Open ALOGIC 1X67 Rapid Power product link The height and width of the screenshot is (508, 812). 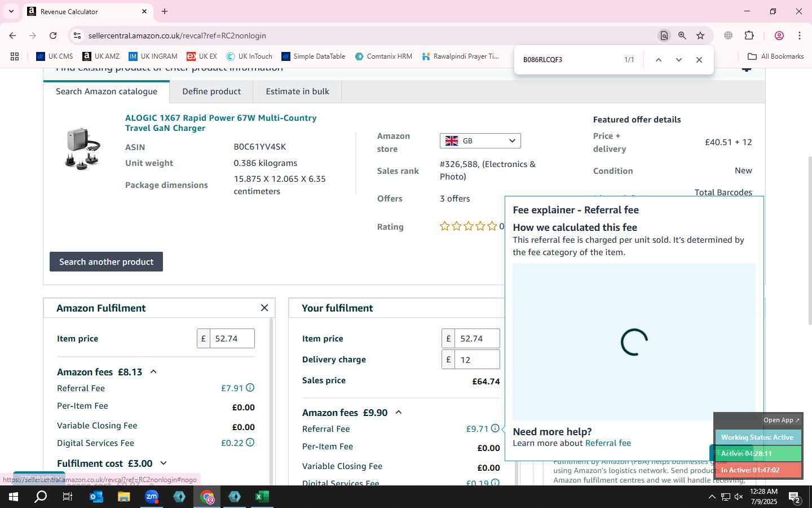pos(221,123)
